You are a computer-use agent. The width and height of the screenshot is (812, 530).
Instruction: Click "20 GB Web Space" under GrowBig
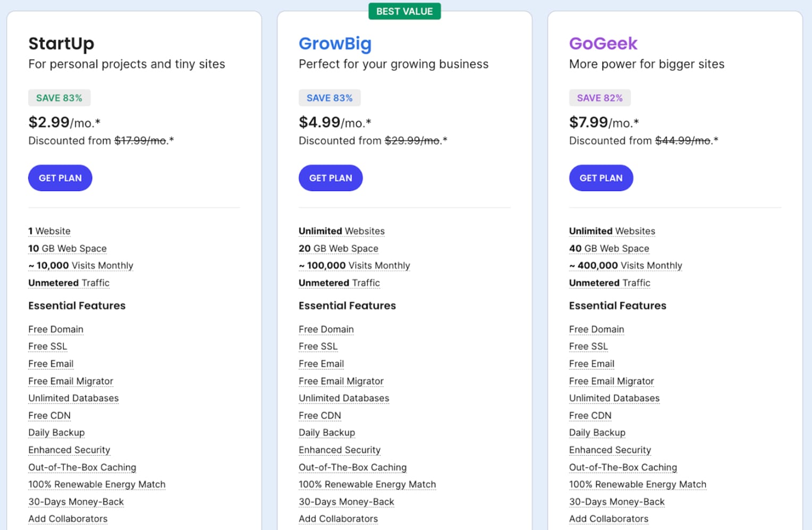338,248
